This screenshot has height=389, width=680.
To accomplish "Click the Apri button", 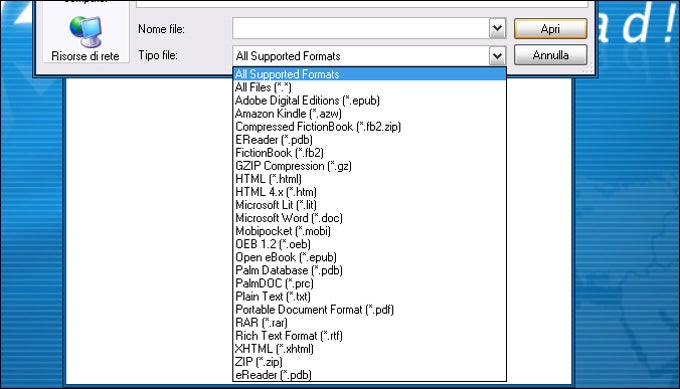I will 550,29.
